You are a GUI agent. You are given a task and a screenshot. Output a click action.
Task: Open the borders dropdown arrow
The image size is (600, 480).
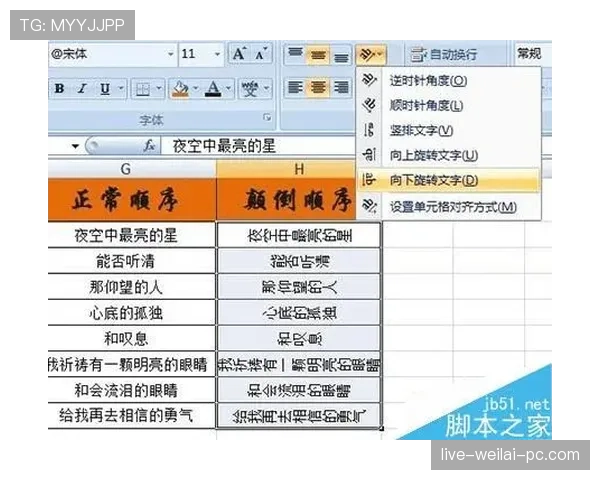pyautogui.click(x=159, y=89)
